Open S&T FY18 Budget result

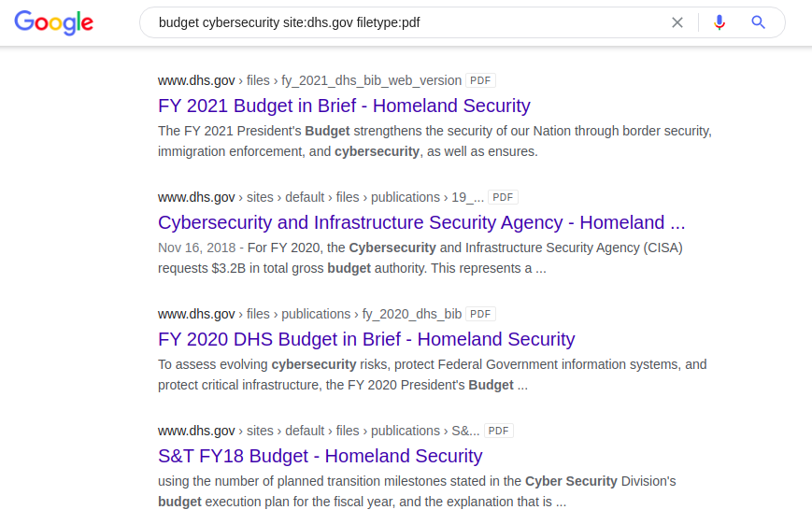[320, 456]
